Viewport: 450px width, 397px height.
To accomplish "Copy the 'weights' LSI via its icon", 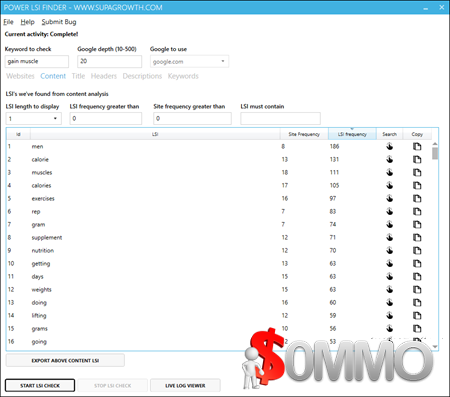I will (417, 289).
